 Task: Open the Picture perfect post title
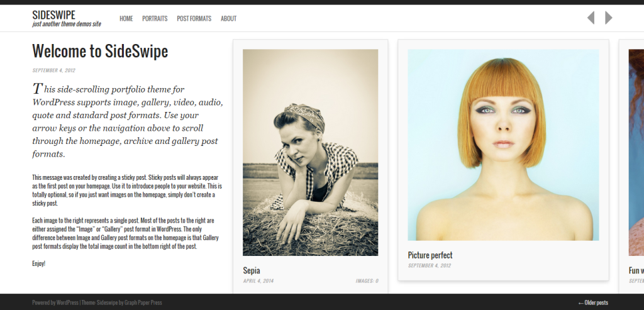pyautogui.click(x=430, y=255)
